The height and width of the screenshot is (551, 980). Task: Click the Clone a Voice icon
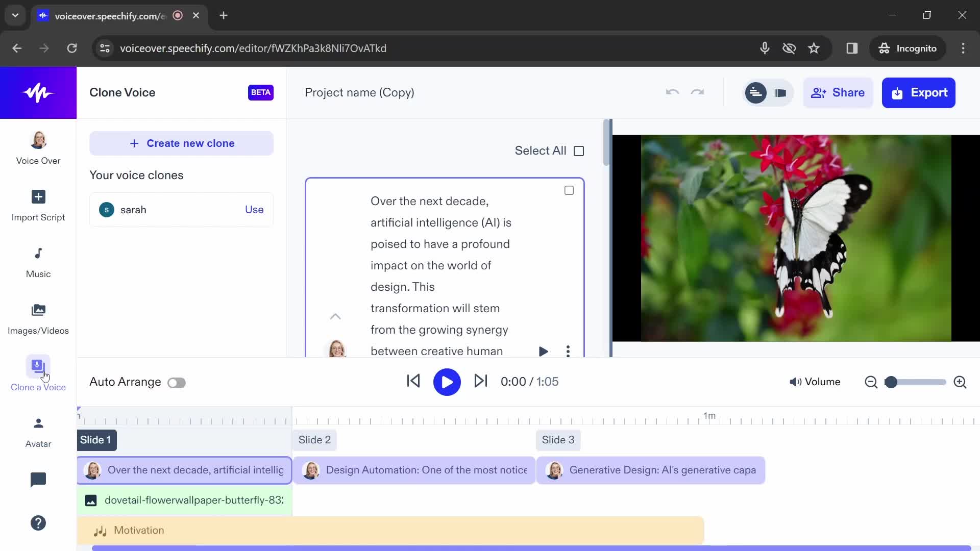point(38,366)
